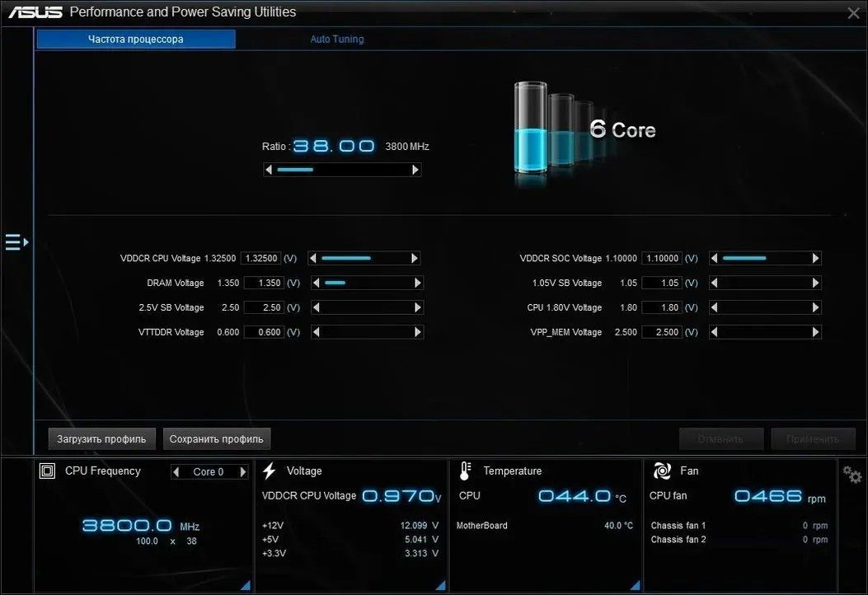The height and width of the screenshot is (595, 868).
Task: Click the Fan icon
Action: pyautogui.click(x=661, y=471)
